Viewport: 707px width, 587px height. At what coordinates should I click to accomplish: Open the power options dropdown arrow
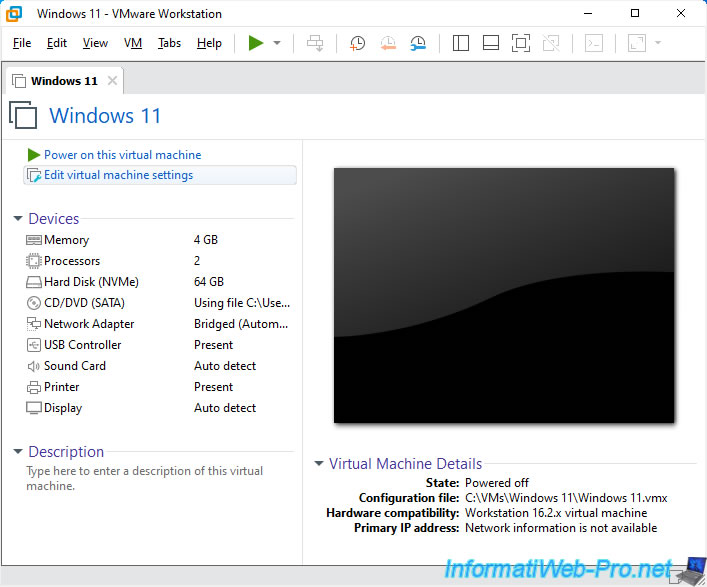click(x=277, y=43)
